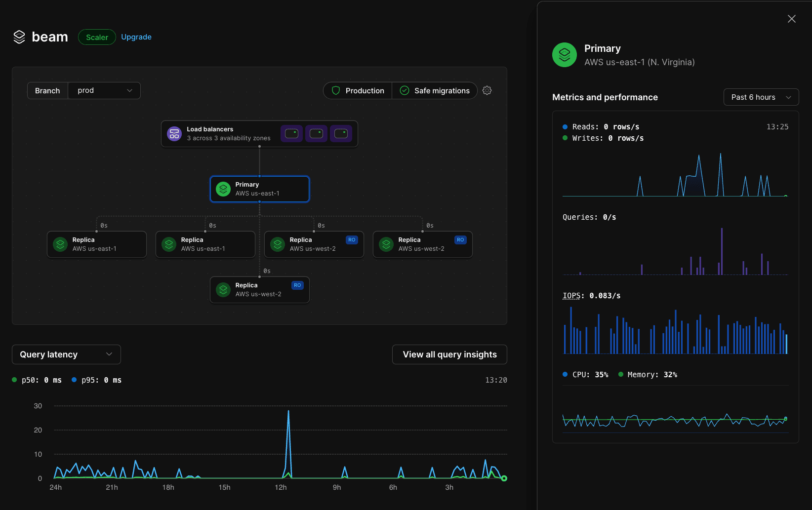The width and height of the screenshot is (812, 510).
Task: Click the Queries: 0/s label
Action: click(589, 217)
